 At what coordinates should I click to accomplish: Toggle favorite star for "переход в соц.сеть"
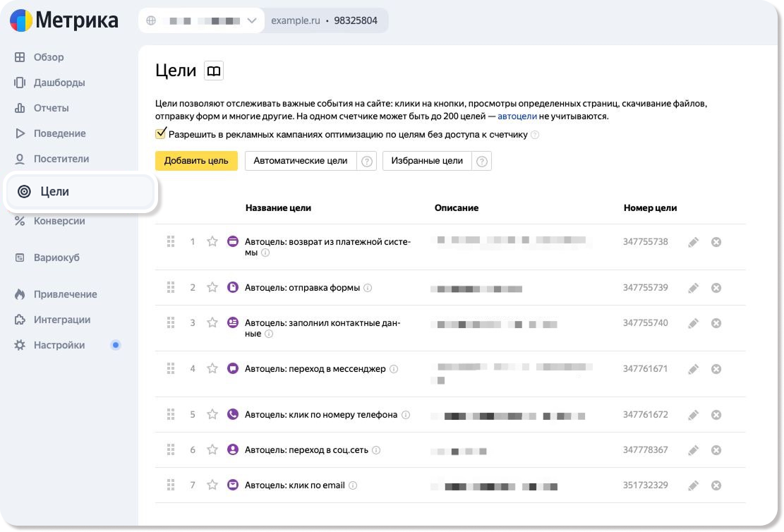[x=212, y=450]
